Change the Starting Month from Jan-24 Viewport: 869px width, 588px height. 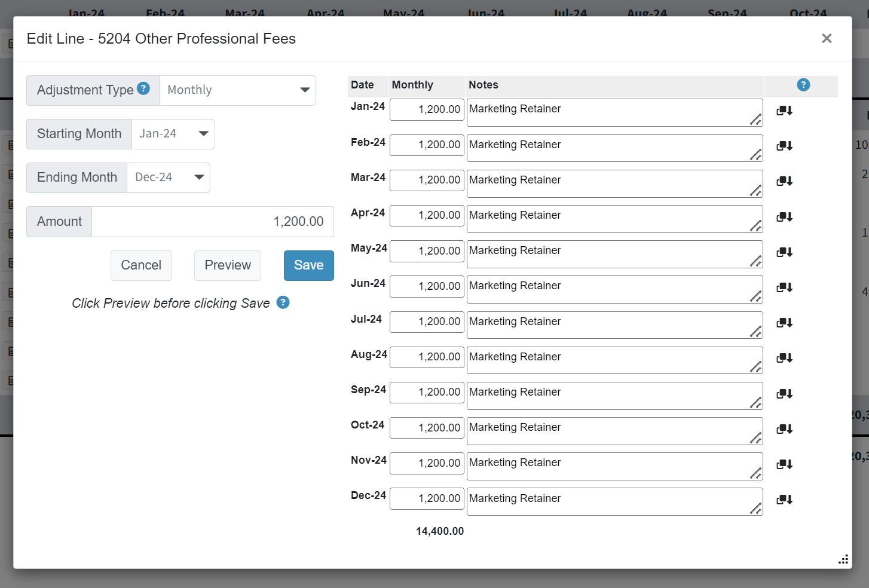[173, 134]
